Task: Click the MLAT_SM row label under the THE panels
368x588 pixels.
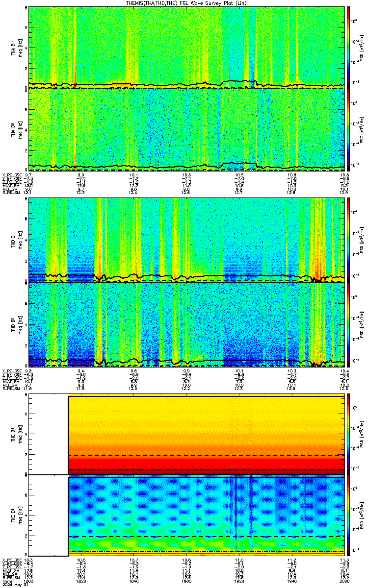Action: pyautogui.click(x=10, y=570)
